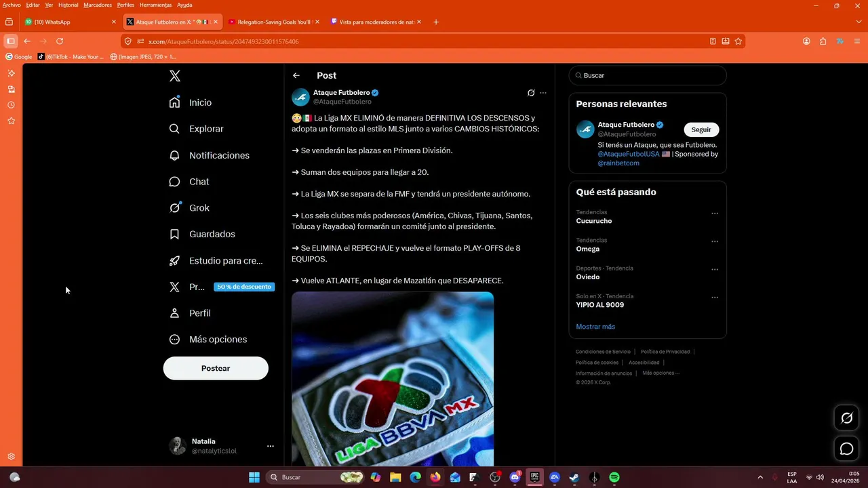Open the Historial menu
Image resolution: width=868 pixels, height=488 pixels.
(68, 5)
